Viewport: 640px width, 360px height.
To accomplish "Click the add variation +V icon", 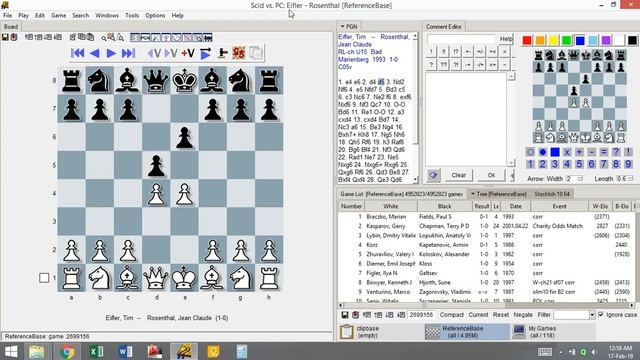I will [x=188, y=53].
